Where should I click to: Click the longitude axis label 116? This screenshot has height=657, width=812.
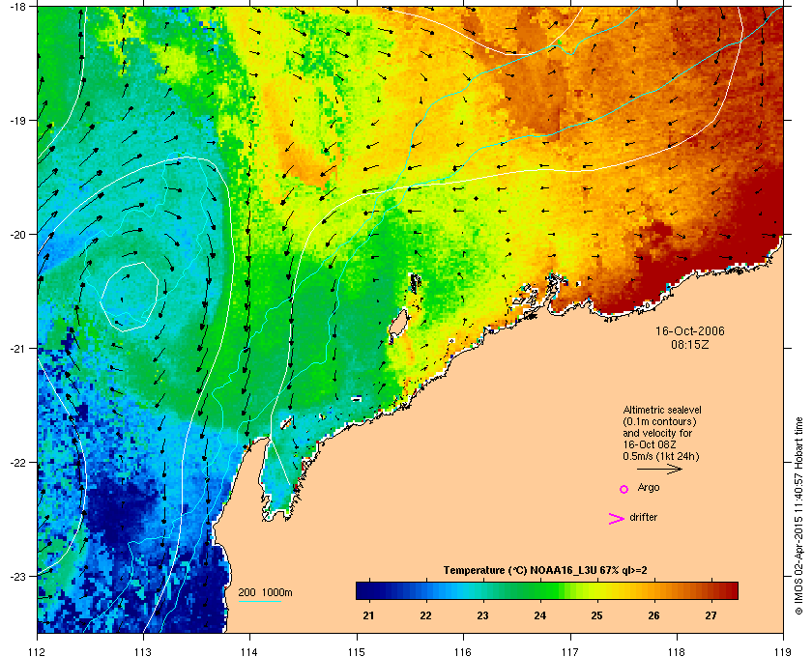coord(463,652)
